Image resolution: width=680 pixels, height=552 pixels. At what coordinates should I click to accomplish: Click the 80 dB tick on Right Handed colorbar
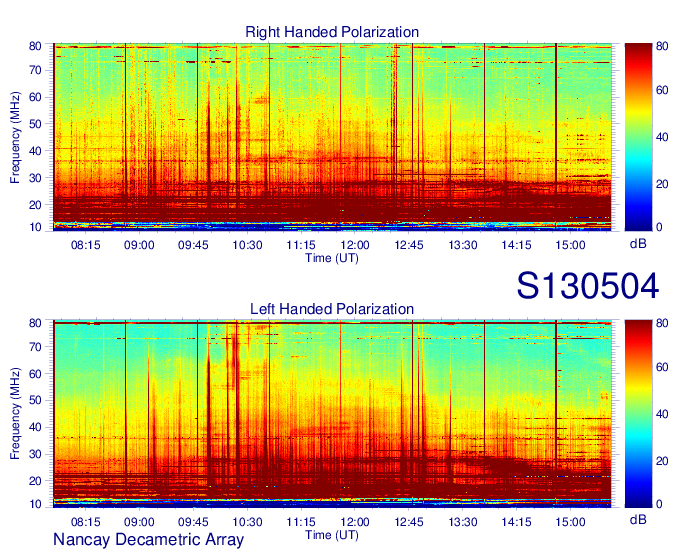[x=662, y=46]
